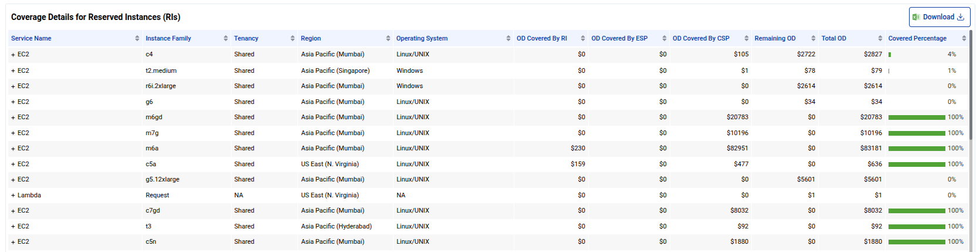The image size is (980, 252).
Task: Toggle sort on Operating System column icon
Action: click(x=508, y=38)
